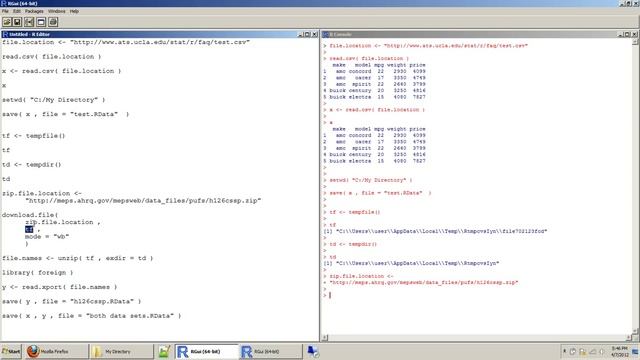Click the system clock in tray
This screenshot has height=360, width=640.
(619, 351)
